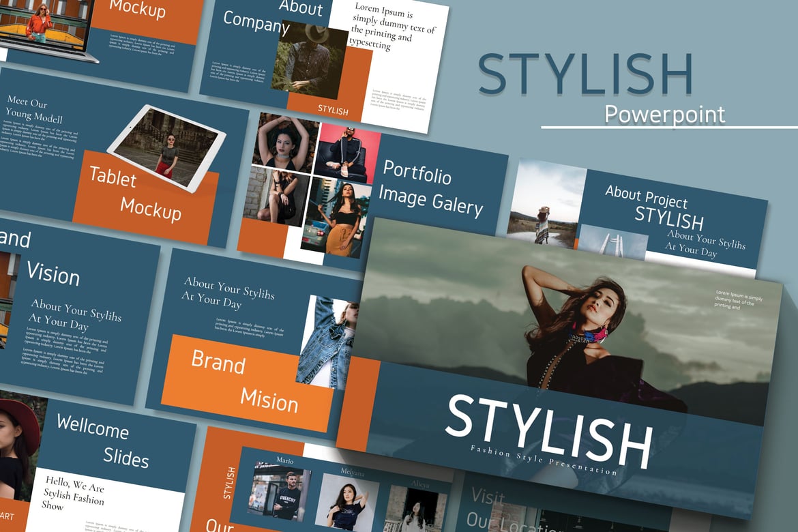This screenshot has height=532, width=798.
Task: Click the small Lorem Ipsum text on cover slide
Action: point(738,299)
